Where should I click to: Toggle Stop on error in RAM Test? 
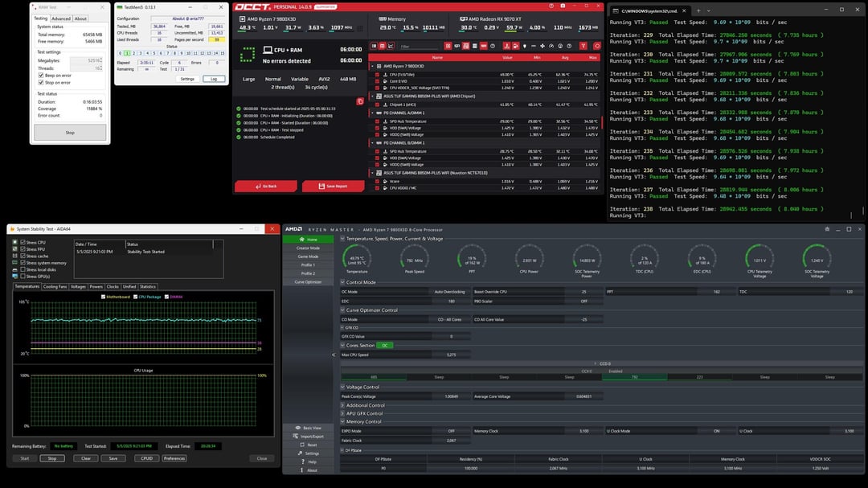point(41,83)
